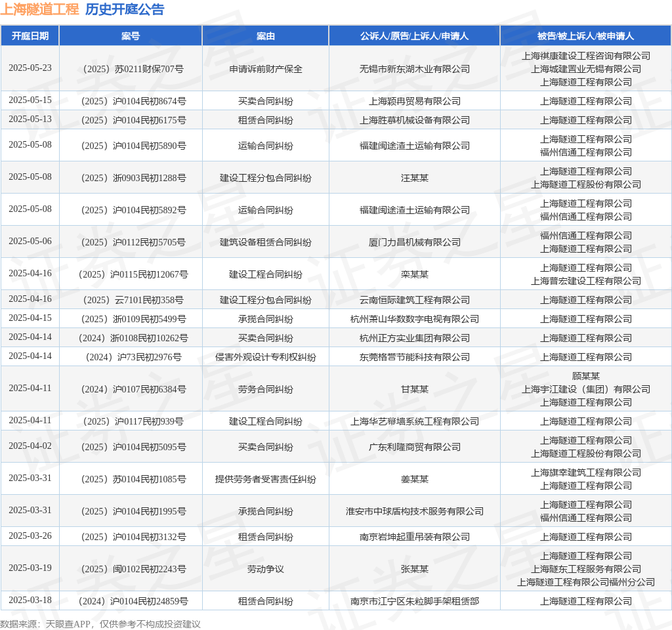Select the 案由 column header
The height and width of the screenshot is (630, 672).
[x=266, y=36]
